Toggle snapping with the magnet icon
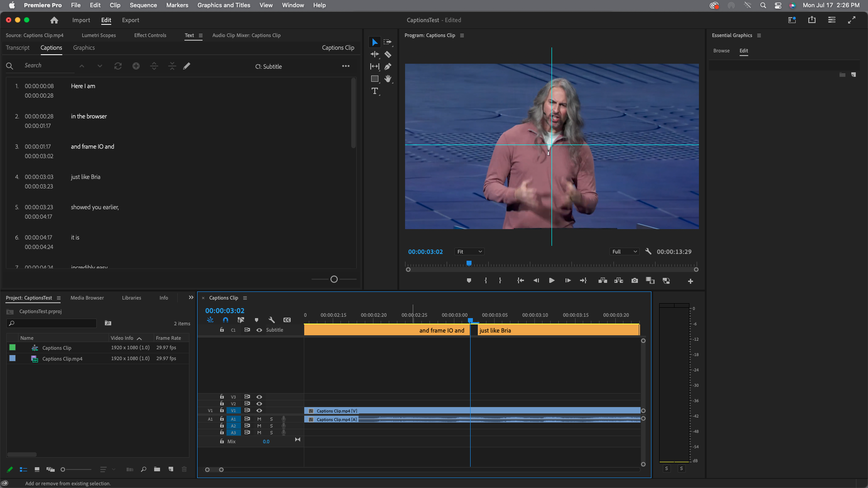Screen dimensions: 868x488 click(226, 319)
